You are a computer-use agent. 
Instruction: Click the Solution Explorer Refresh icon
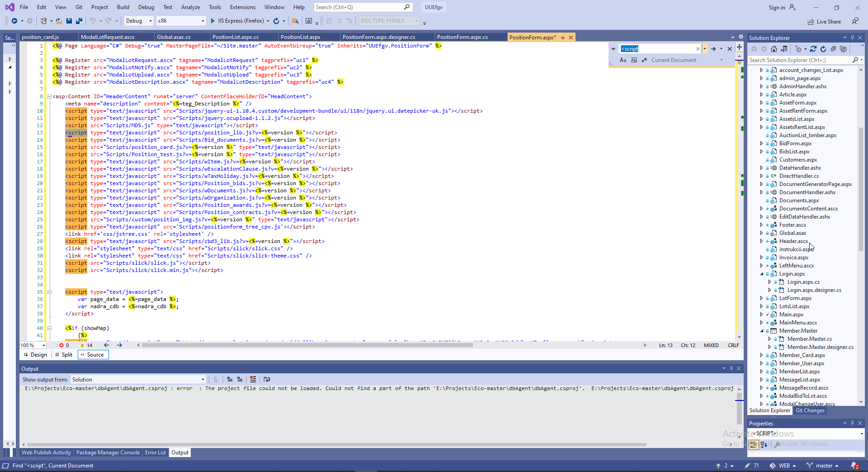(x=823, y=49)
